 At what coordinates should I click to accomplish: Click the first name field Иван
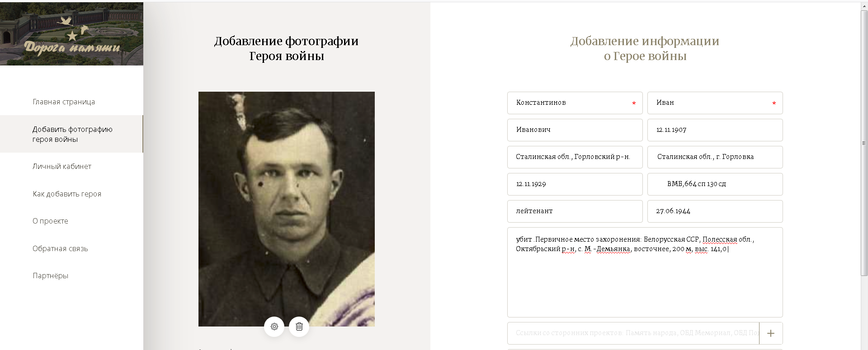point(715,103)
